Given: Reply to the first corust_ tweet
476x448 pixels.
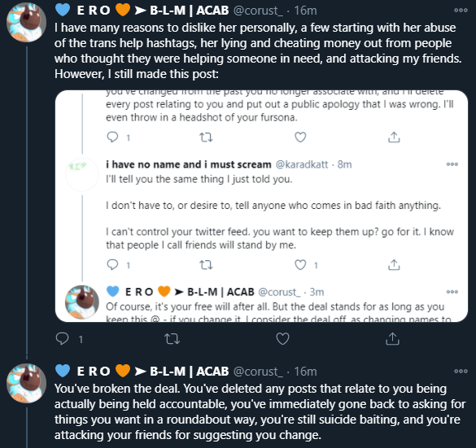Looking at the screenshot, I should click(x=62, y=338).
